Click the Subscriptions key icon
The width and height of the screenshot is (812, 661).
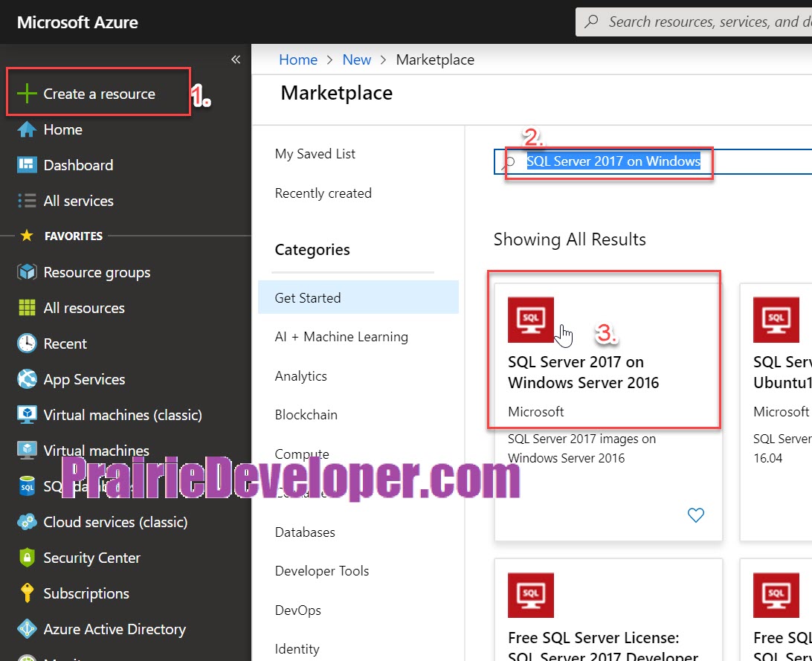tap(27, 593)
